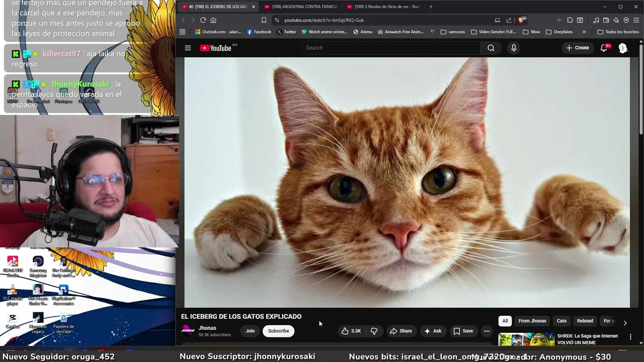Screen dimensions: 644x362
Task: Open TikTok LIVE Studio desktop shortcut
Action: 13,267
